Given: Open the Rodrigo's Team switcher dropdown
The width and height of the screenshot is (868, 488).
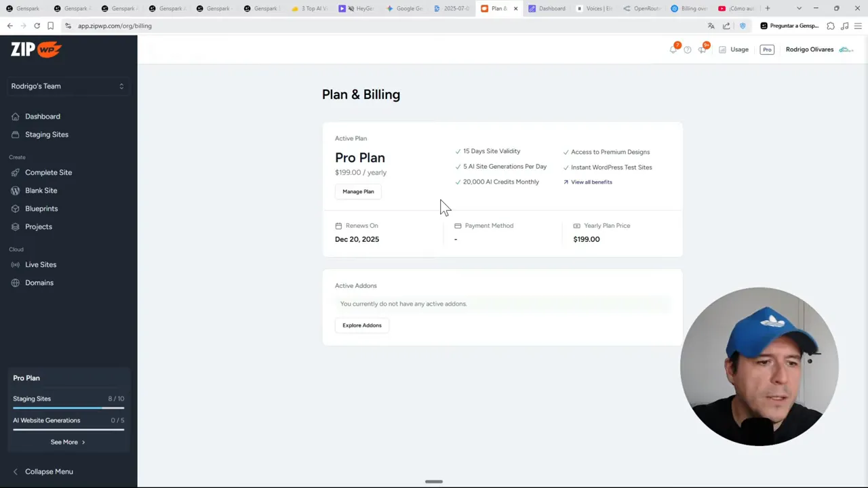Looking at the screenshot, I should pyautogui.click(x=68, y=86).
